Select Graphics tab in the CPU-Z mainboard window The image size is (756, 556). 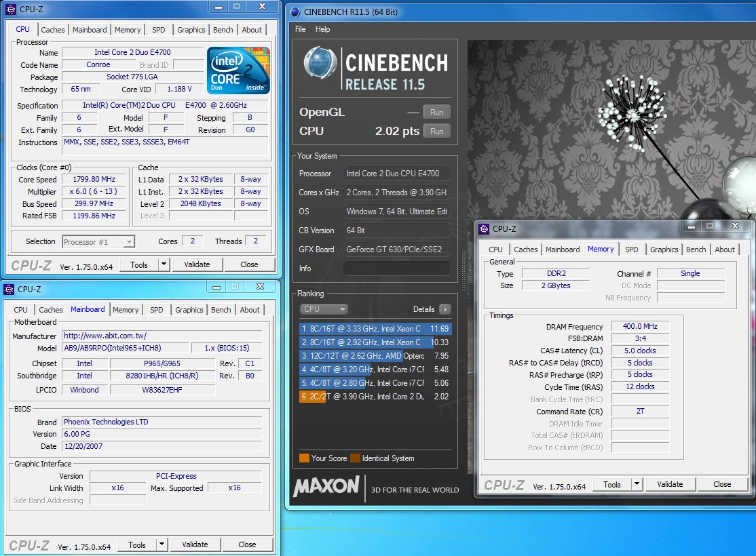click(x=189, y=310)
